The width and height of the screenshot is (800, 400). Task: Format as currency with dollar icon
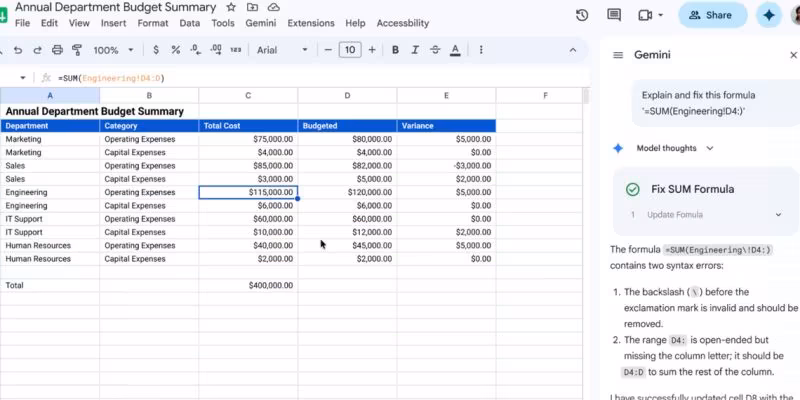pyautogui.click(x=156, y=50)
